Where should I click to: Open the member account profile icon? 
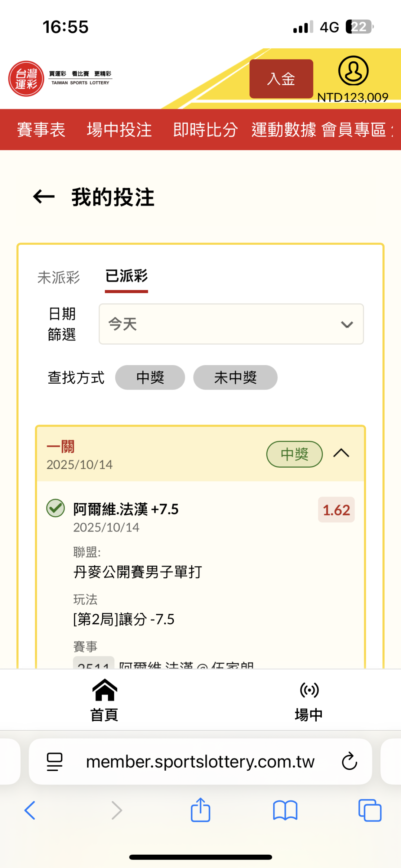(353, 71)
